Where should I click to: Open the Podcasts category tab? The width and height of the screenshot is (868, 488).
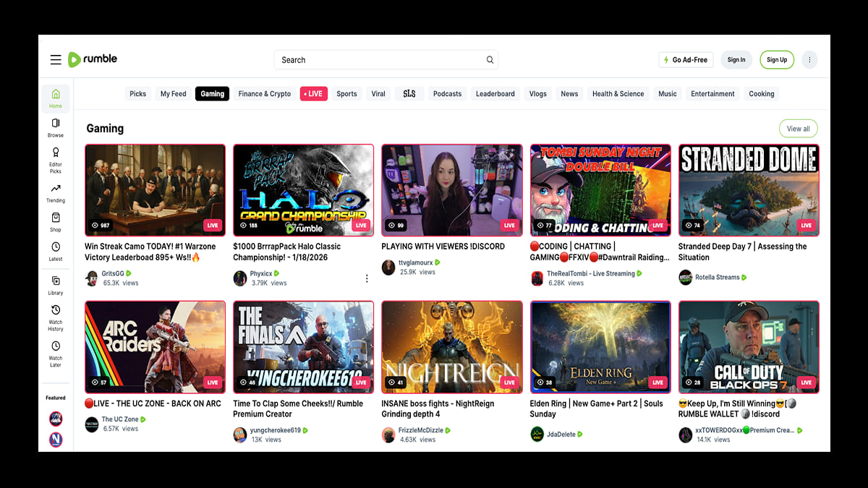pyautogui.click(x=447, y=93)
